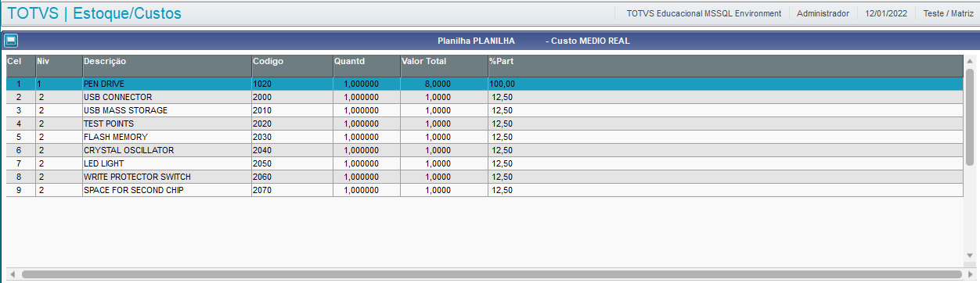This screenshot has width=980, height=283.
Task: Click 12,50 in the TEST POINTS row
Action: 503,124
